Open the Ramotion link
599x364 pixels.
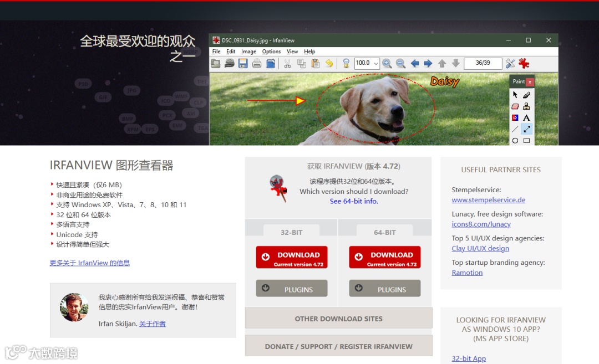[x=467, y=273]
